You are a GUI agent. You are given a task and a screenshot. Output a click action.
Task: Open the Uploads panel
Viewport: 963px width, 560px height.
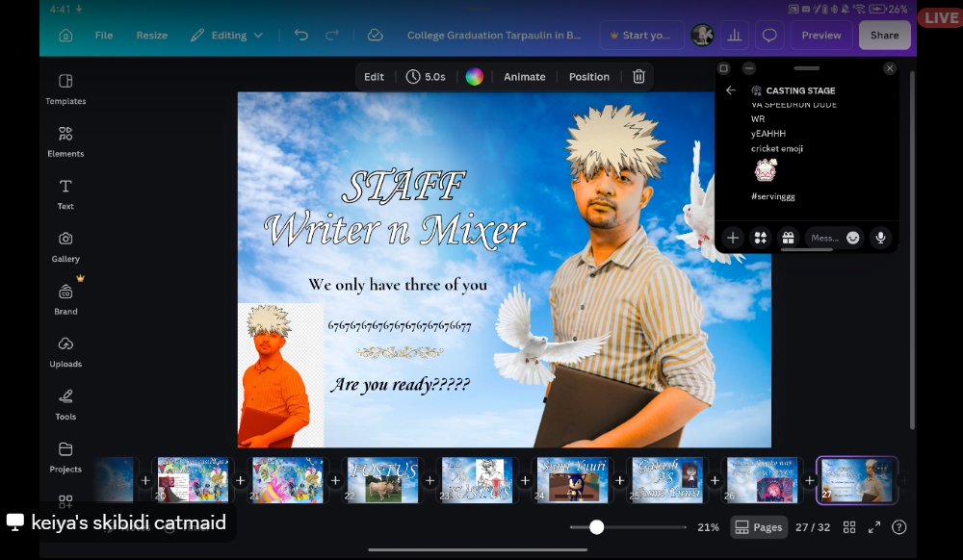(65, 353)
